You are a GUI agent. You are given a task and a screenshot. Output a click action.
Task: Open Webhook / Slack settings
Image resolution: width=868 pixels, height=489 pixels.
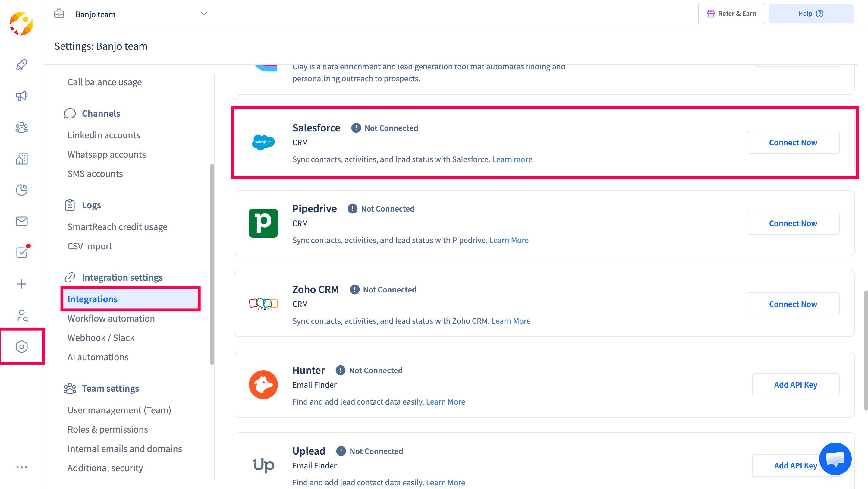(x=101, y=338)
